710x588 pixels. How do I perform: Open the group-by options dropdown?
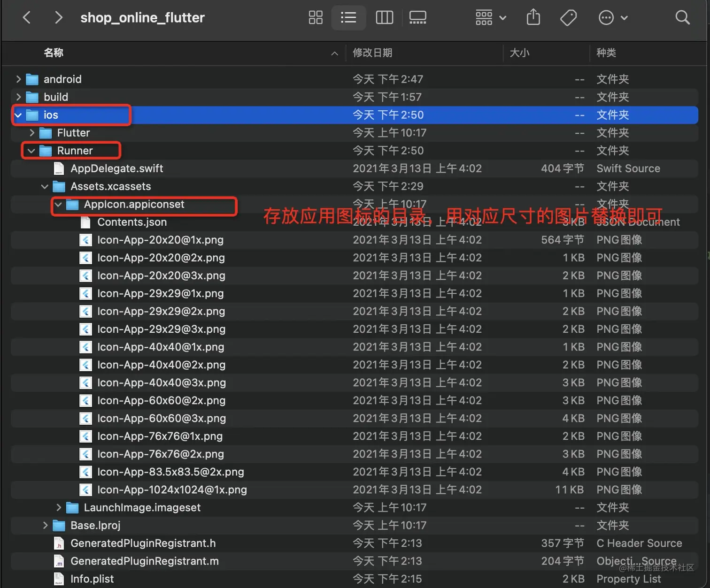490,18
